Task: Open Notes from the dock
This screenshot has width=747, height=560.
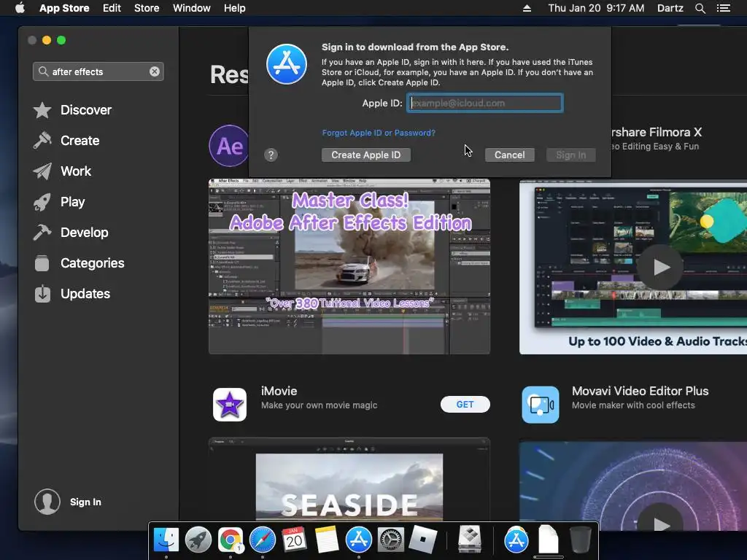Action: pos(326,540)
